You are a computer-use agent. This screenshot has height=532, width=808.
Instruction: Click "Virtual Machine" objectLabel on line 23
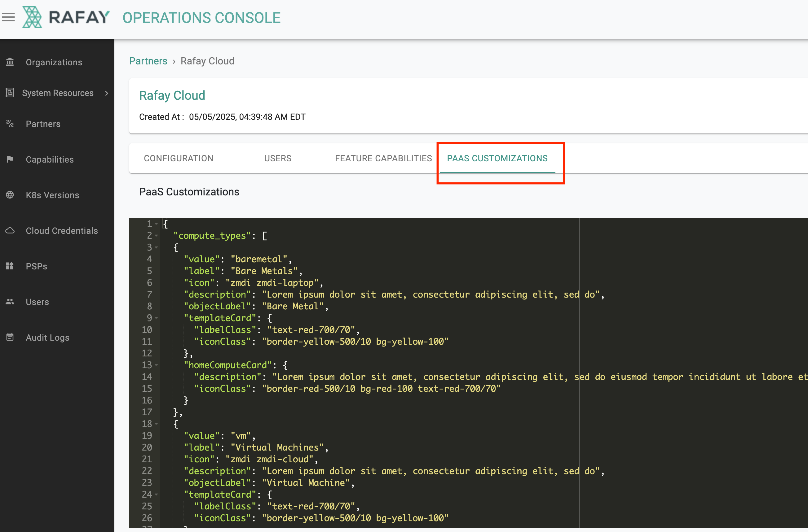[x=306, y=483]
